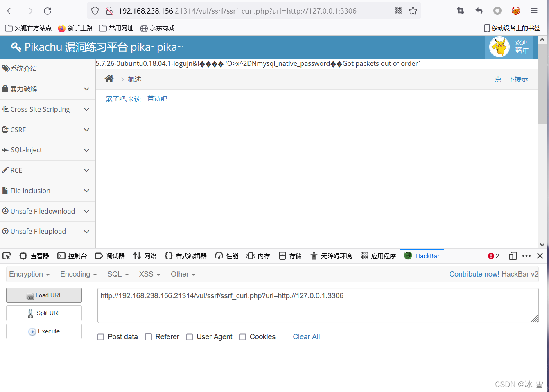Enable the Referer checkbox

(149, 337)
